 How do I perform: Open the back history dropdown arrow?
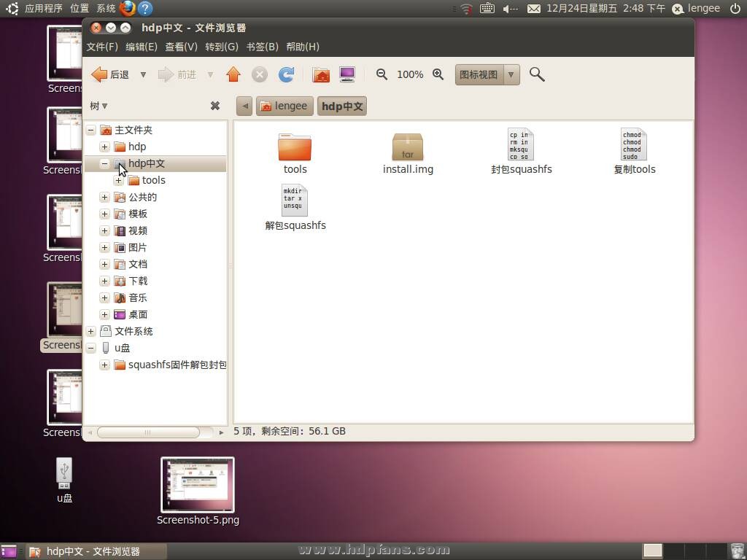click(x=143, y=75)
